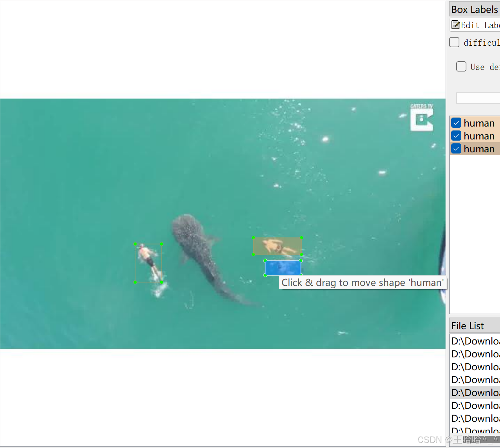Screen dimensions: 500x448
Task: Select the blue highlighted bounding box
Action: click(283, 268)
